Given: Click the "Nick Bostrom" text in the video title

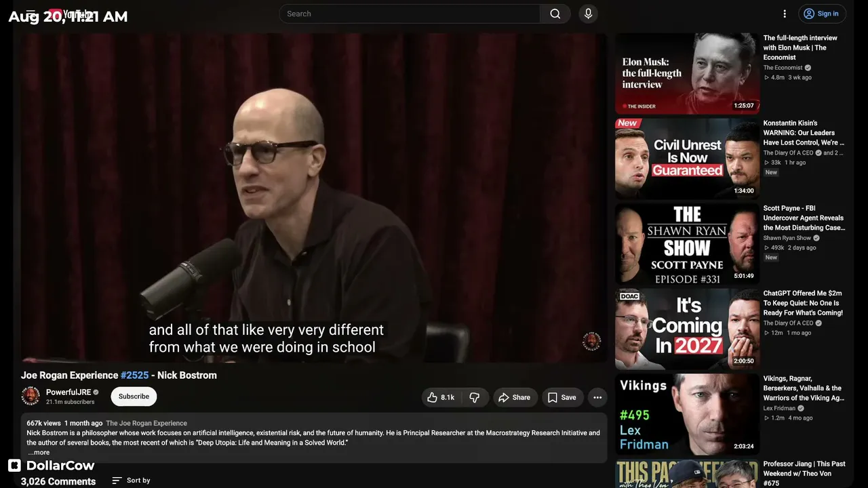Looking at the screenshot, I should coord(187,375).
